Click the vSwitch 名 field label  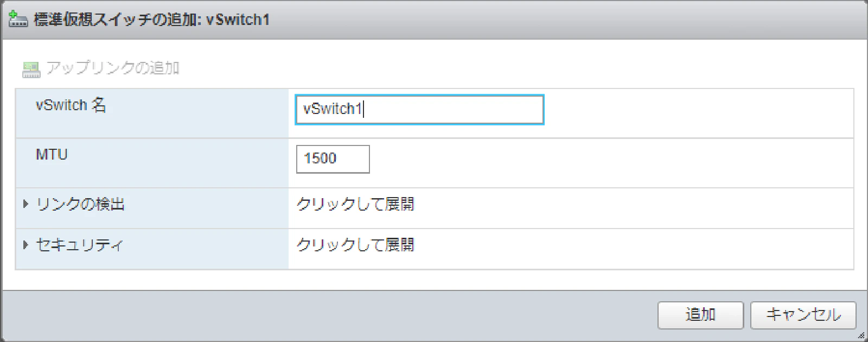tap(71, 105)
